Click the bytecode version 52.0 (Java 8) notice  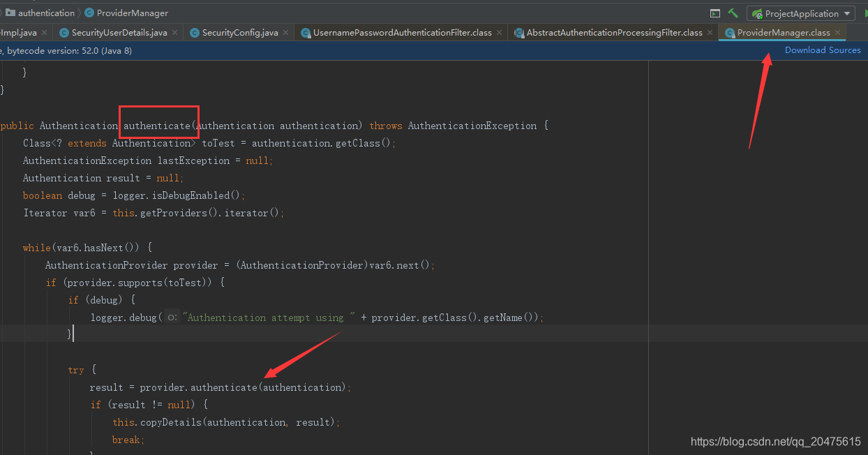pyautogui.click(x=69, y=50)
